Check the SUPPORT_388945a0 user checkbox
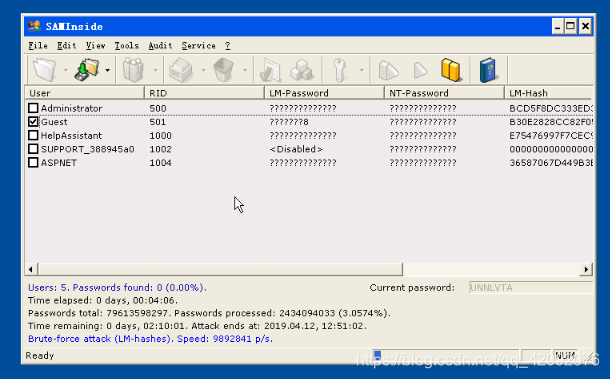Screen dimensions: 610x379 [x=33, y=149]
